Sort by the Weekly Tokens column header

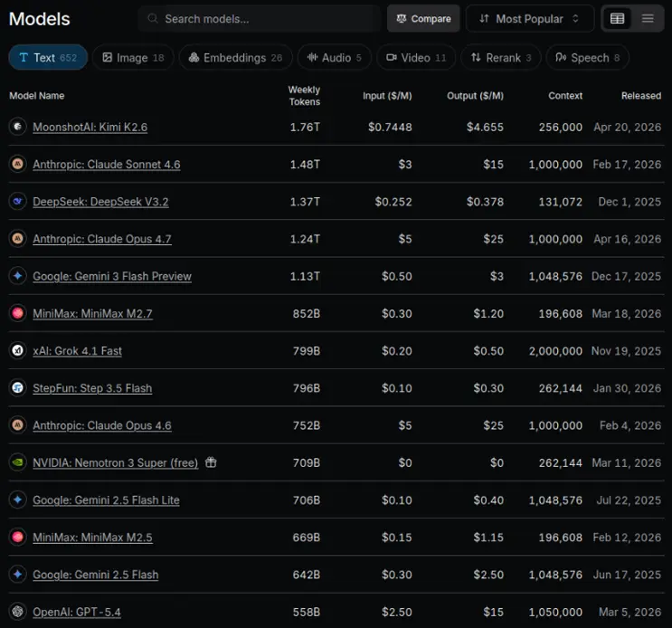click(x=304, y=96)
